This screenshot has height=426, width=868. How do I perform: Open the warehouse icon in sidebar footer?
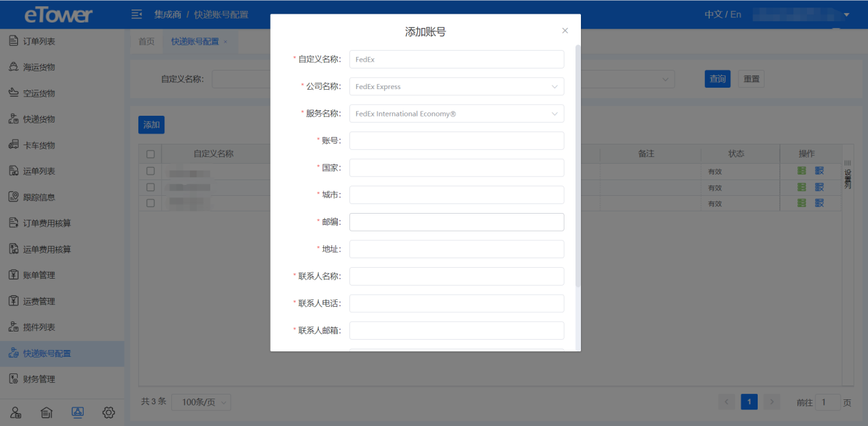pos(47,412)
